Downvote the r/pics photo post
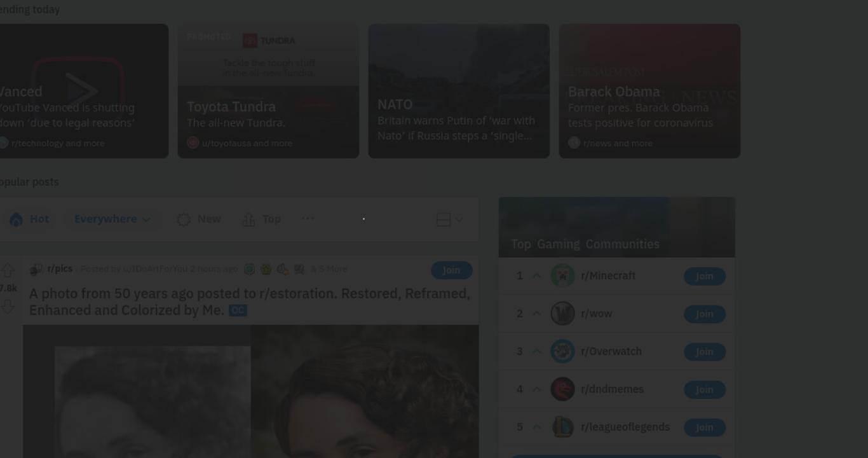This screenshot has width=868, height=458. [8, 306]
